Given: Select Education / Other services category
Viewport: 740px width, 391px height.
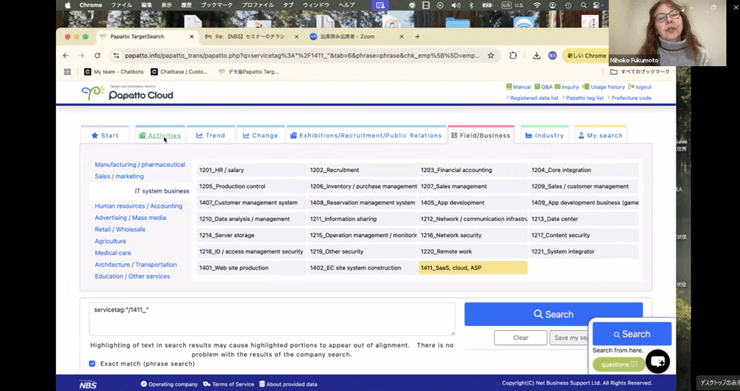Looking at the screenshot, I should pyautogui.click(x=132, y=277).
